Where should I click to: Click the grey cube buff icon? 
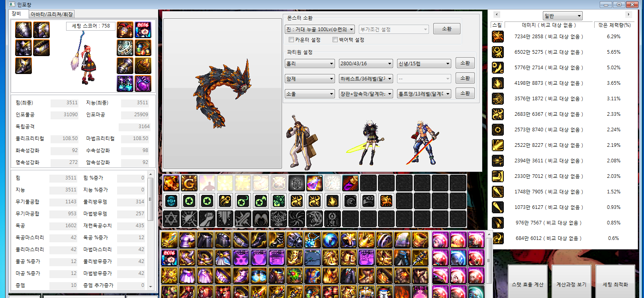(296, 183)
